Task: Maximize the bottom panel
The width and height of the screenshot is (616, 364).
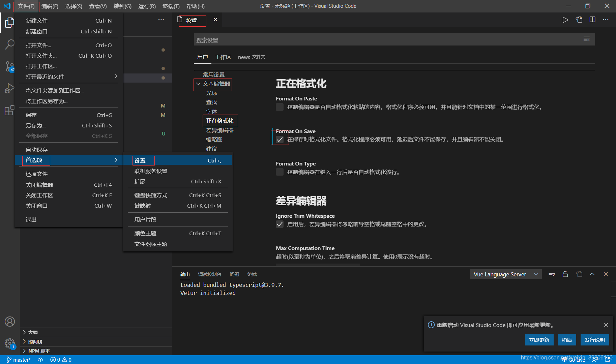Action: (x=592, y=274)
